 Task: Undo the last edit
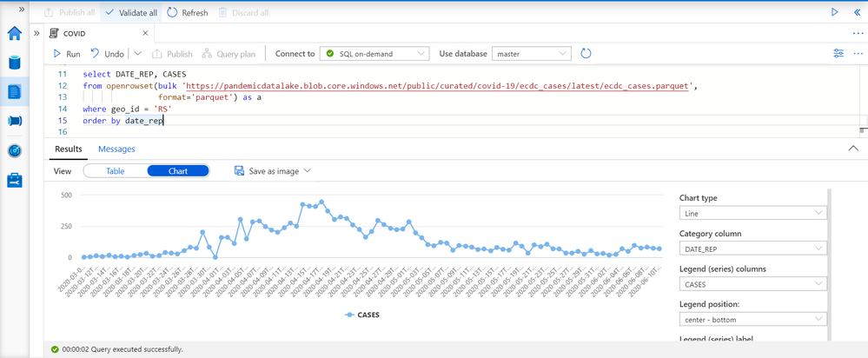[x=108, y=54]
